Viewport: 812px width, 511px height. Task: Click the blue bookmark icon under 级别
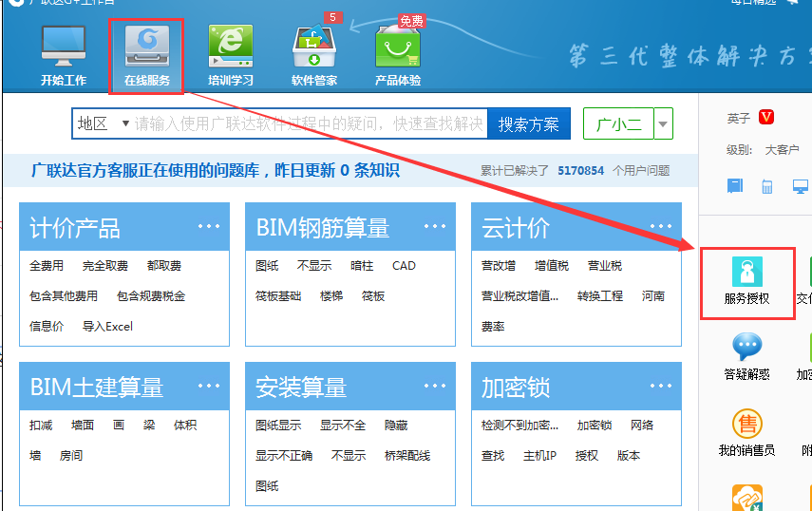pyautogui.click(x=735, y=186)
